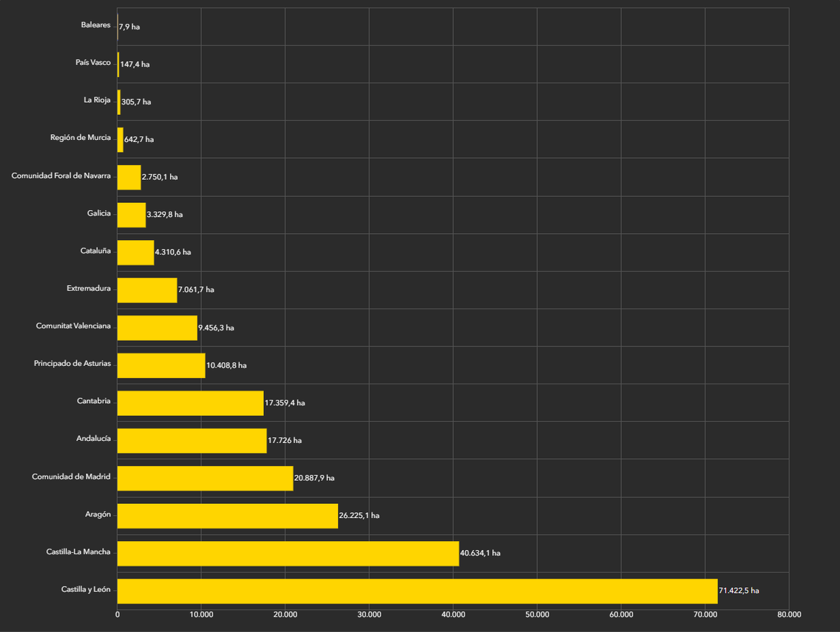This screenshot has height=632, width=840.
Task: Click the Región de Murcia axis label
Action: pyautogui.click(x=80, y=138)
